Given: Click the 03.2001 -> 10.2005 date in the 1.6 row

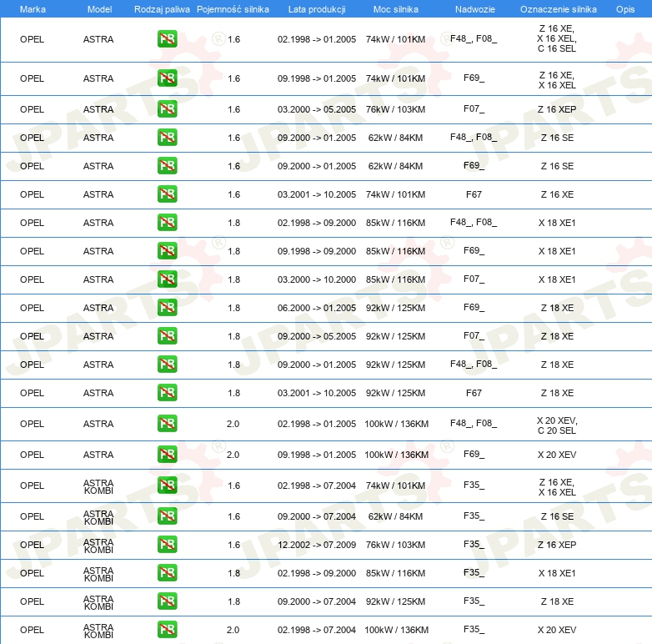Looking at the screenshot, I should point(316,194).
